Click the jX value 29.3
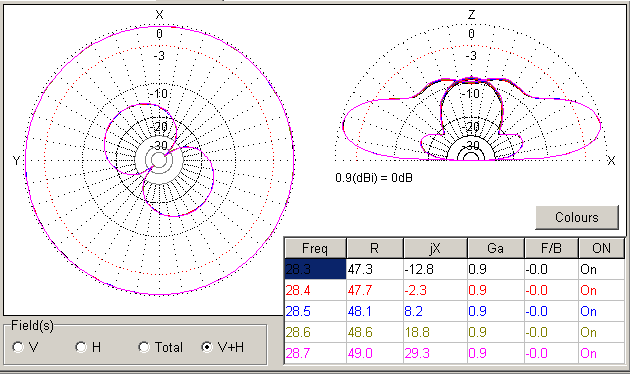This screenshot has width=630, height=374. click(436, 353)
